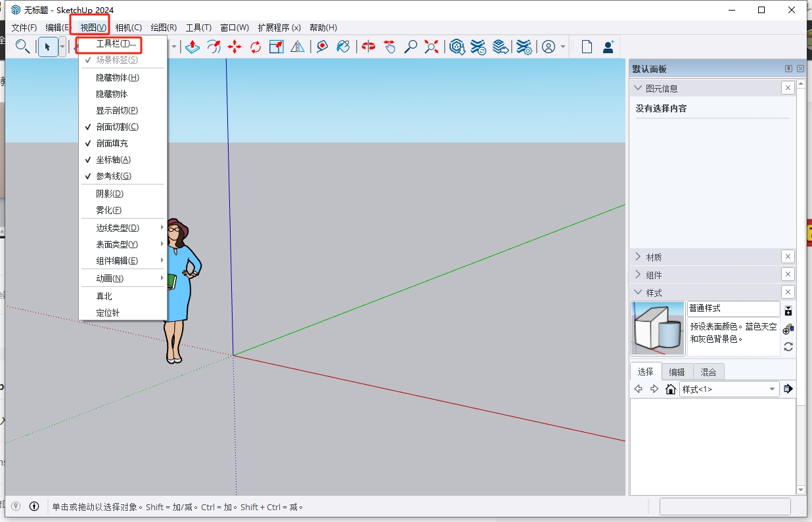
Task: Click the info circle icon in status bar
Action: [34, 506]
